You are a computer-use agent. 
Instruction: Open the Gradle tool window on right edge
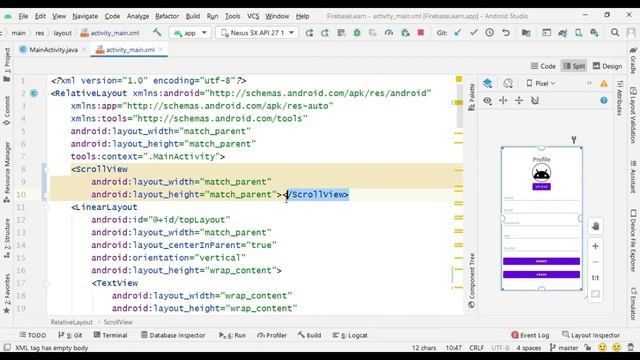coord(633,60)
